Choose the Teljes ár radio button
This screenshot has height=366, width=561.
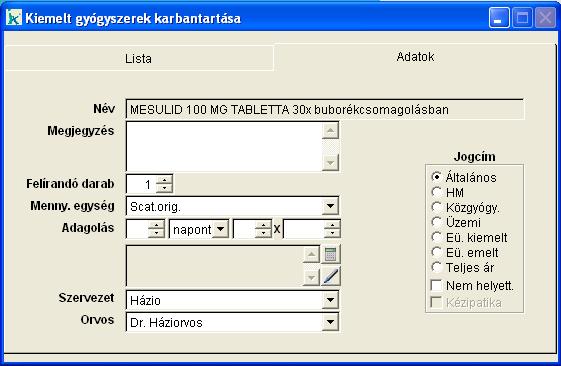tap(436, 267)
